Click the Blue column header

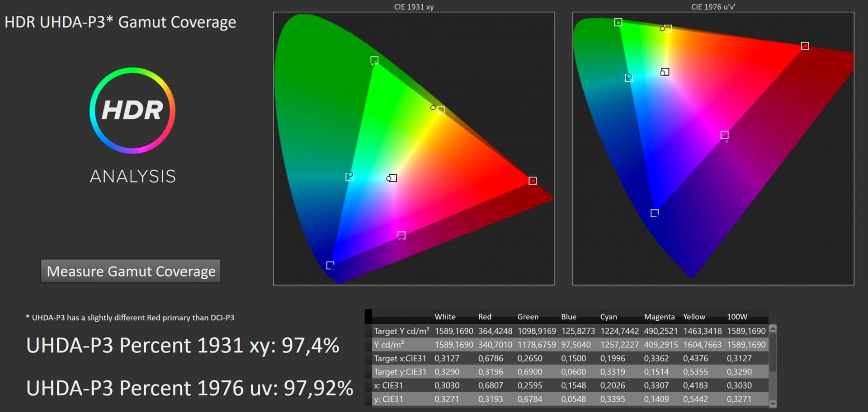[569, 317]
